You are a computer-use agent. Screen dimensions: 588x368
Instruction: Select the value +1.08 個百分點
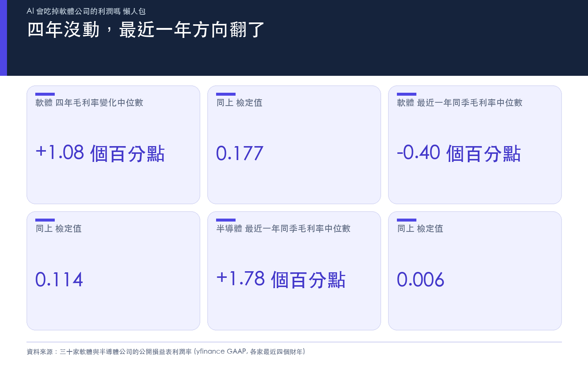click(100, 153)
